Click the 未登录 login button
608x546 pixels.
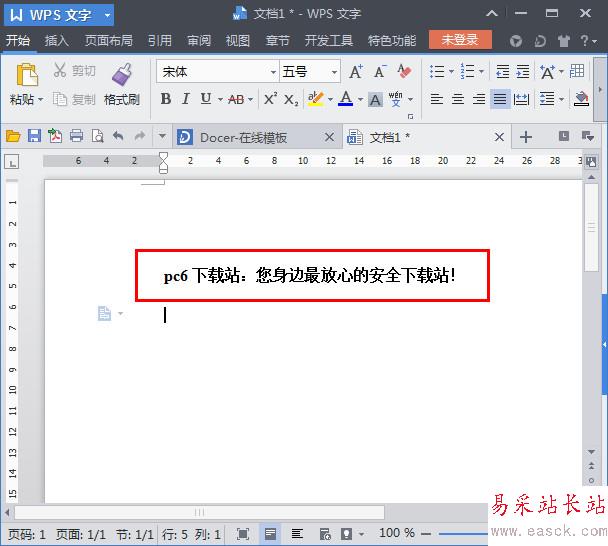tap(460, 40)
